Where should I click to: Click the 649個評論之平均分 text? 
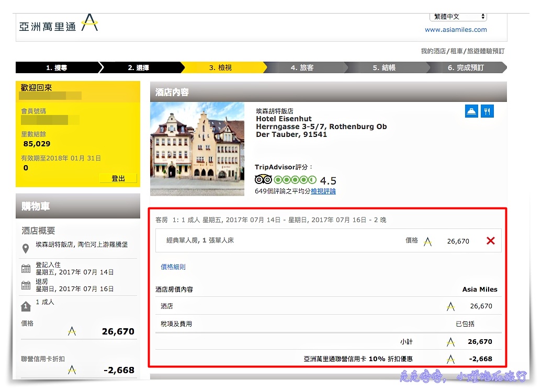pyautogui.click(x=283, y=191)
